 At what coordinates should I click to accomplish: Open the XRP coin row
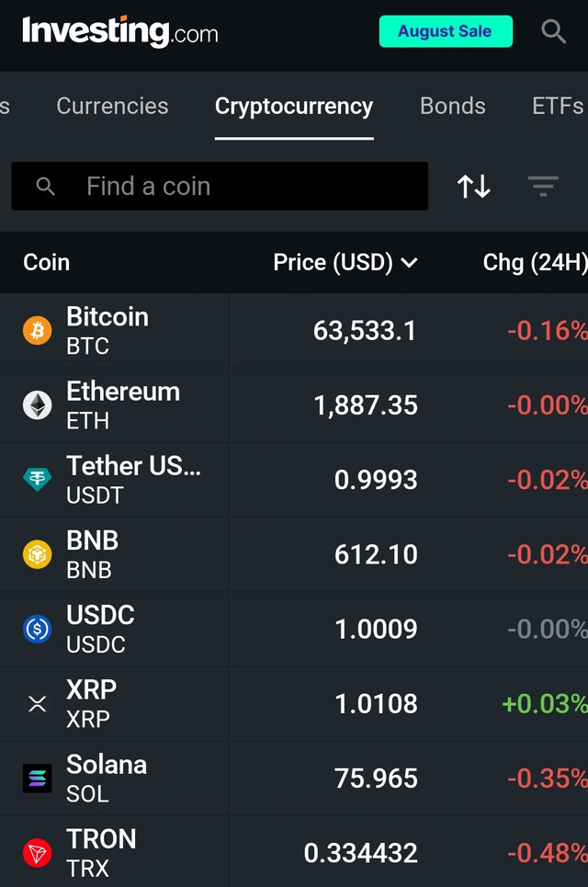[294, 704]
